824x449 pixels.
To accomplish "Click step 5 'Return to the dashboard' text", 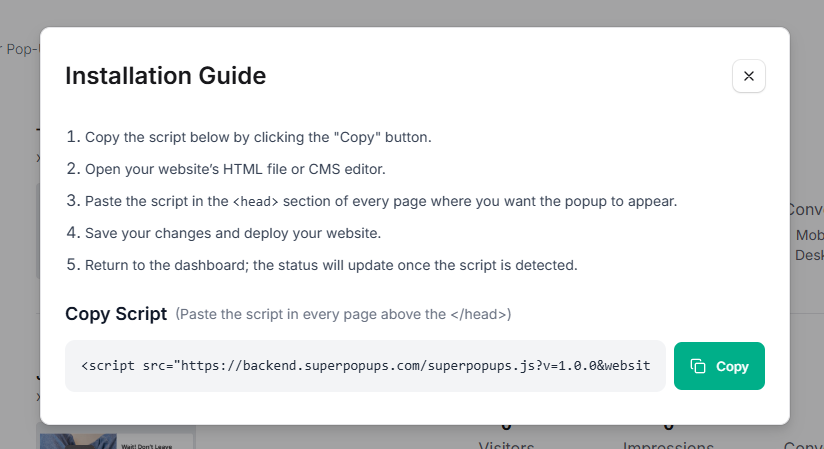I will (x=331, y=265).
